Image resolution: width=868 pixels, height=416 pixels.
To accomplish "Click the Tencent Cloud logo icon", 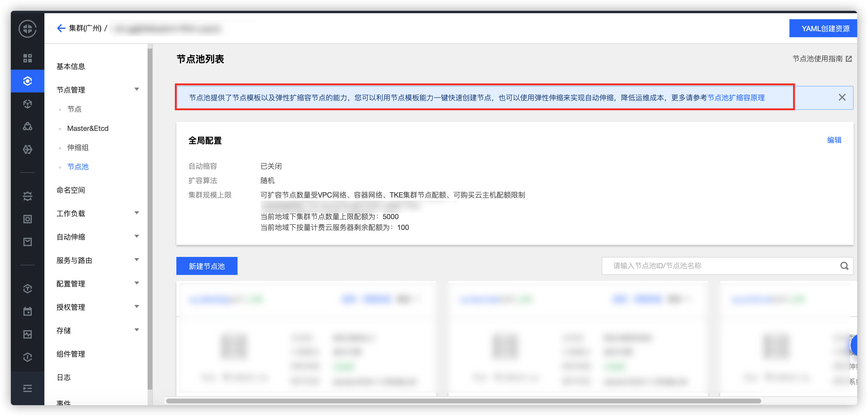I will 28,29.
